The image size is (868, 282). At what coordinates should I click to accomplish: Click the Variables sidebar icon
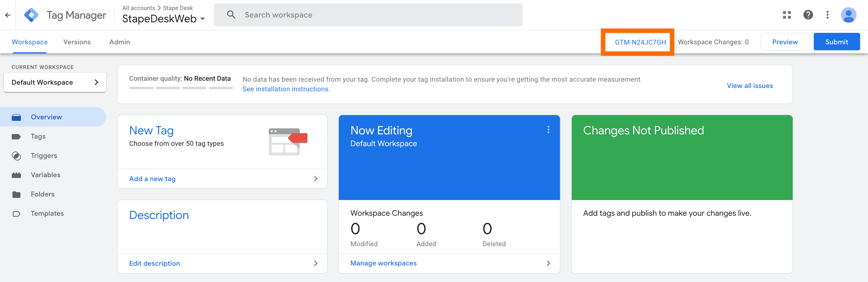(x=16, y=175)
